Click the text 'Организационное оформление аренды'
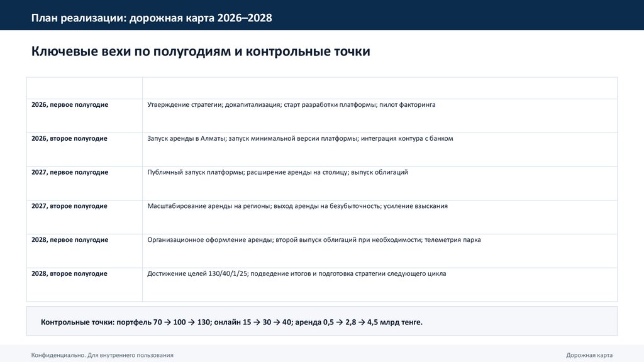 coord(210,239)
